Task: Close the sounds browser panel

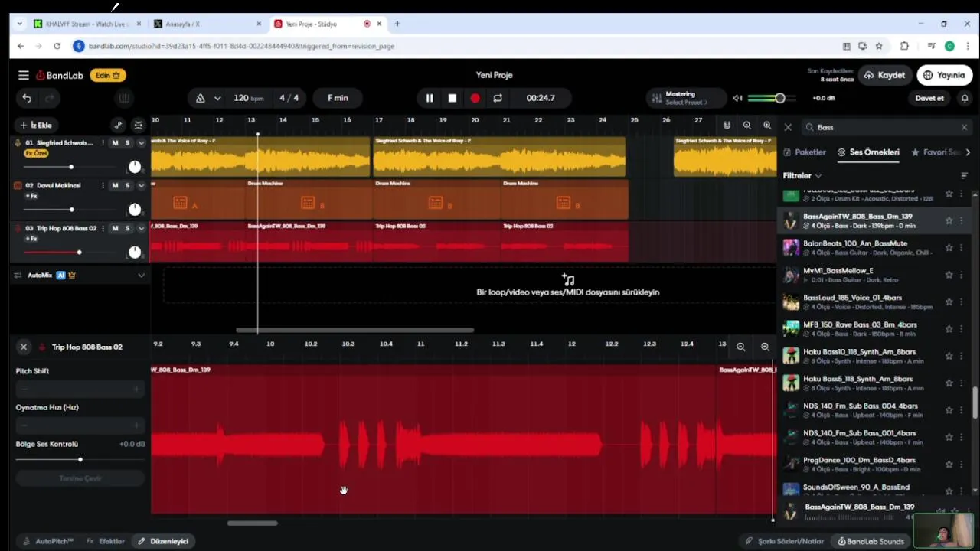Action: [788, 127]
